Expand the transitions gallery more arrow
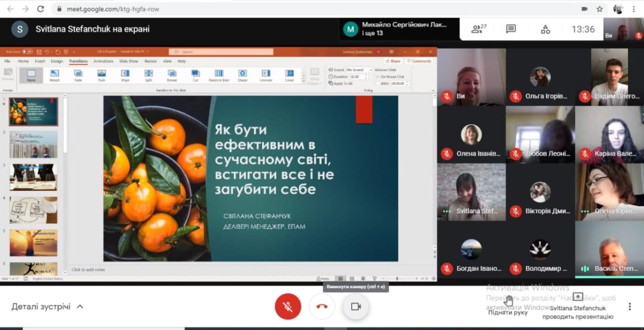The image size is (644, 330). pos(304,81)
